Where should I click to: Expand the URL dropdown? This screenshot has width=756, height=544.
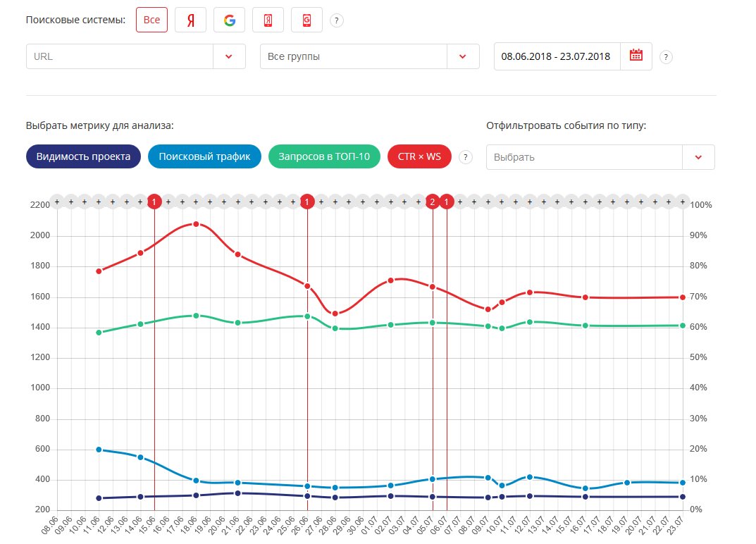point(229,56)
